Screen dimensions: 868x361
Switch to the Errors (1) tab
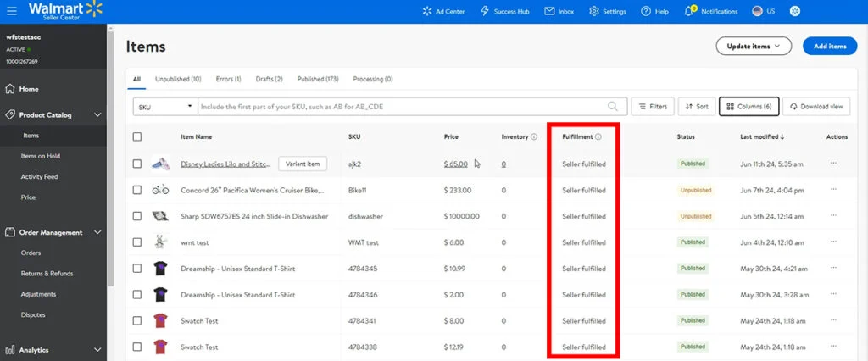(228, 79)
